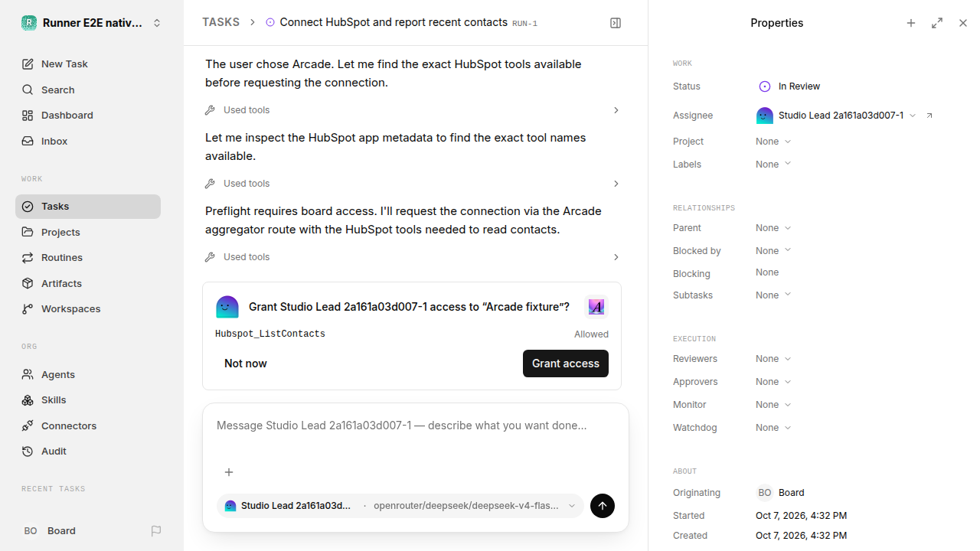Click the Not now button
The width and height of the screenshot is (980, 551).
point(246,364)
